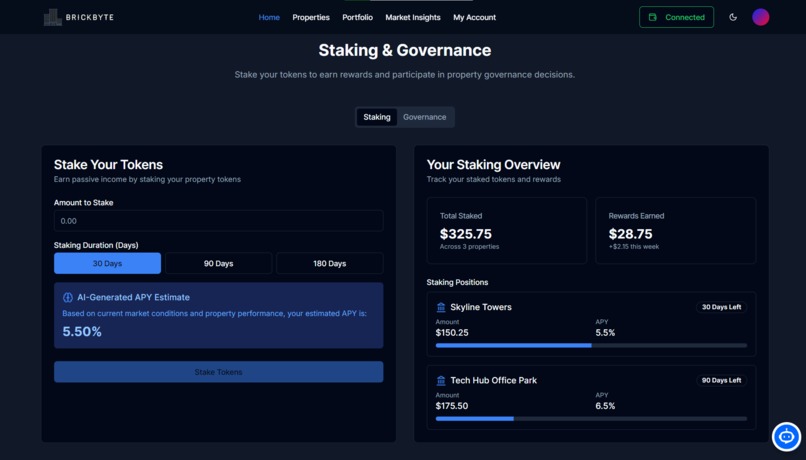Click the 90 Days Left badge

pyautogui.click(x=721, y=380)
